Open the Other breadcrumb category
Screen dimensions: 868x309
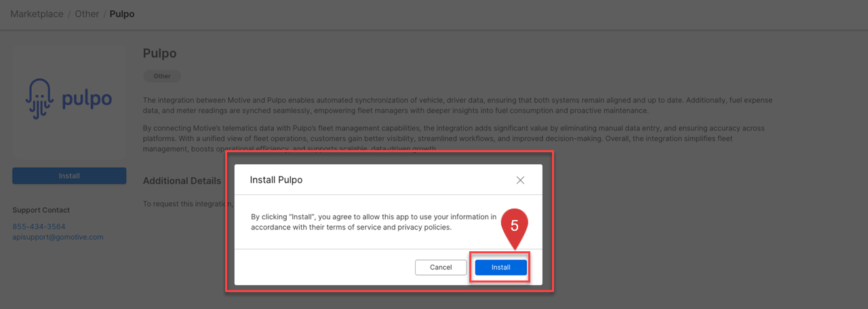point(87,14)
